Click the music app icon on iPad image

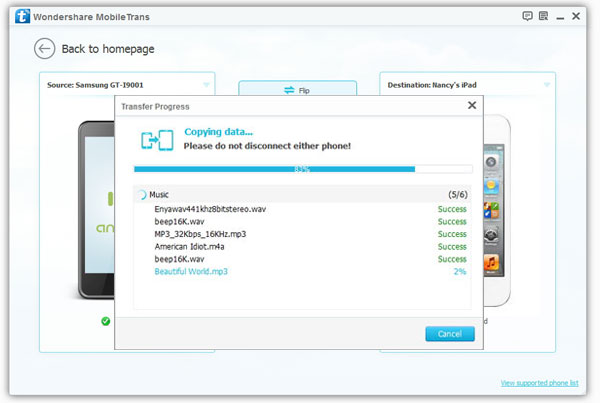(491, 263)
